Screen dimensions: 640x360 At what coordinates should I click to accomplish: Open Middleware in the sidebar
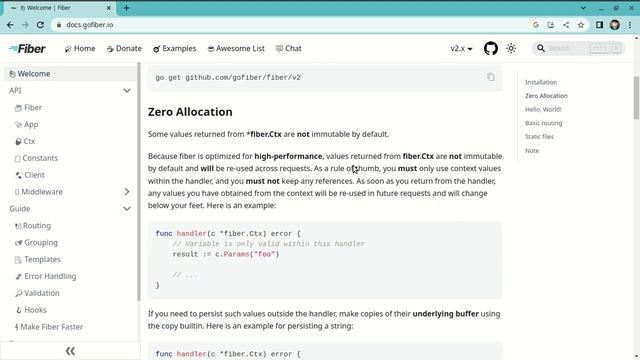[38, 192]
